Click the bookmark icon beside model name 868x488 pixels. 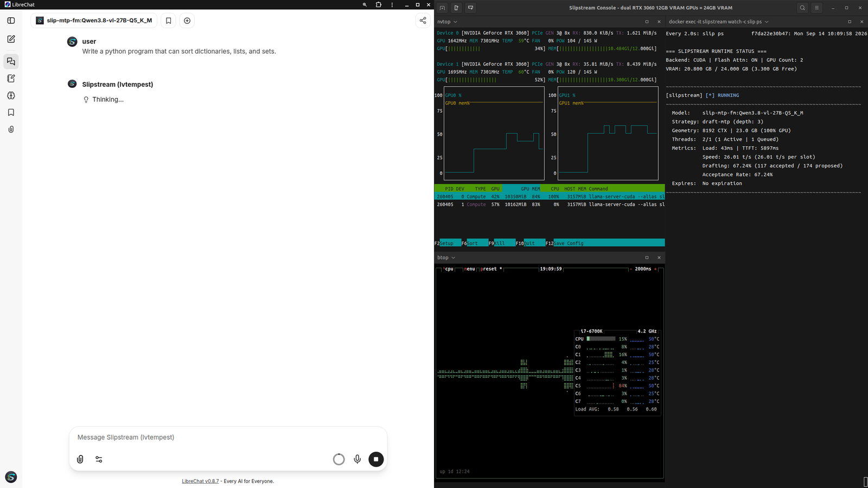click(169, 21)
